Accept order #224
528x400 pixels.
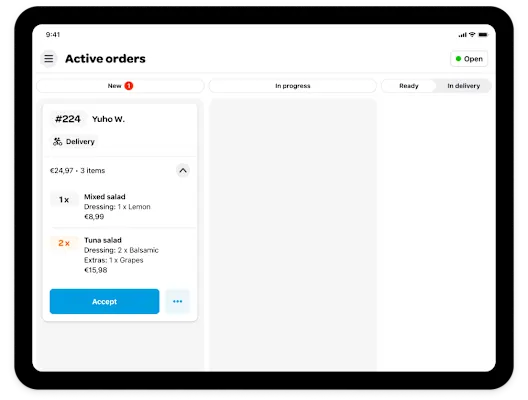point(104,301)
